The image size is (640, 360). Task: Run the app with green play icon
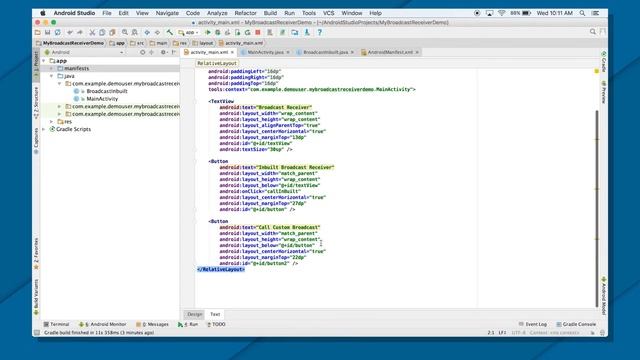click(208, 32)
